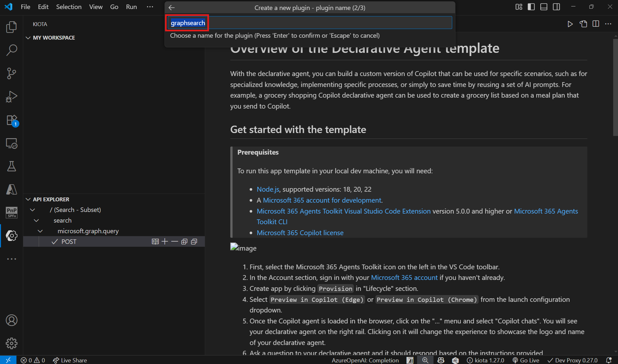Collapse the API EXPLORER section

[28, 199]
